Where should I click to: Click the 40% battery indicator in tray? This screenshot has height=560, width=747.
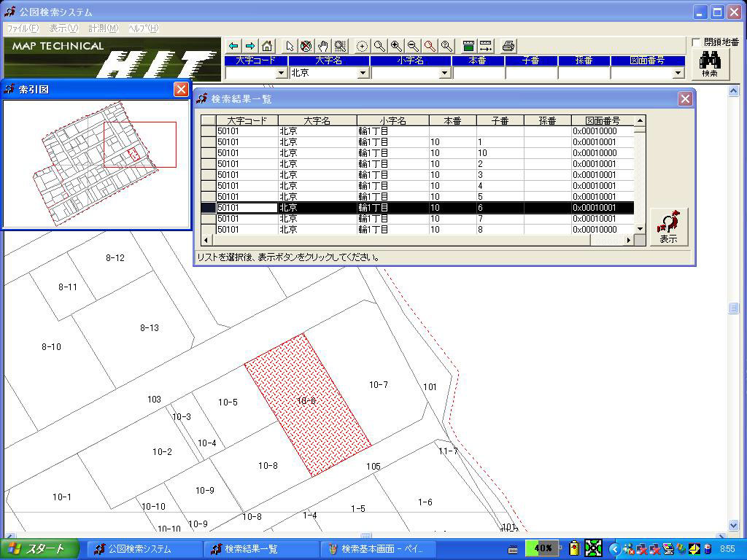pos(542,548)
